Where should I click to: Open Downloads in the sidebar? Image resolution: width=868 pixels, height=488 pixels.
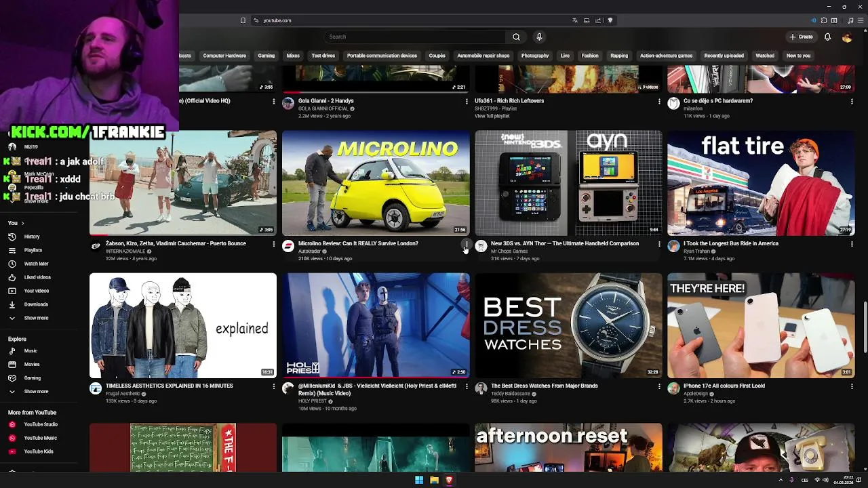coord(36,304)
